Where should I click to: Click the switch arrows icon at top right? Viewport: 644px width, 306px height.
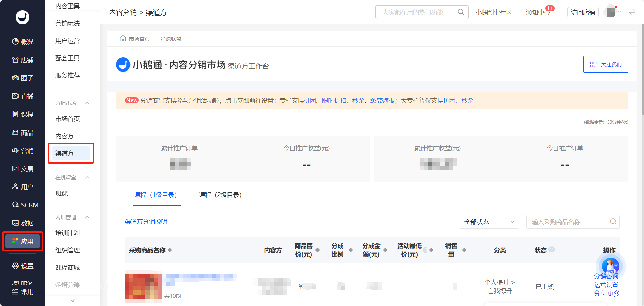(x=632, y=12)
